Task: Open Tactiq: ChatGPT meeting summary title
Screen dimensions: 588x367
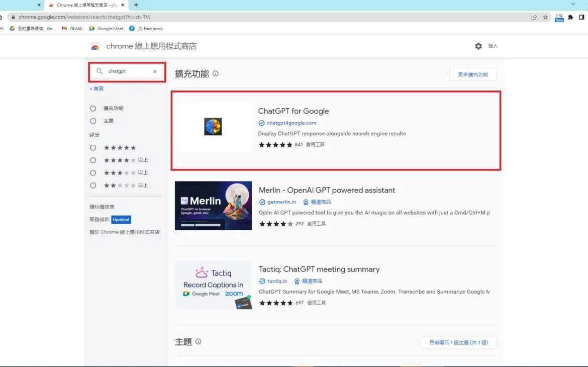Action: coord(319,269)
